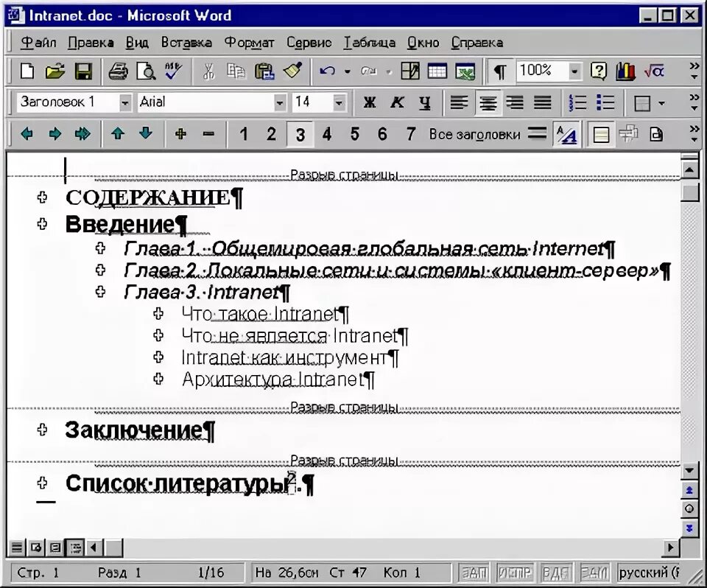Open a file with the folder icon
The width and height of the screenshot is (707, 588).
(x=55, y=71)
